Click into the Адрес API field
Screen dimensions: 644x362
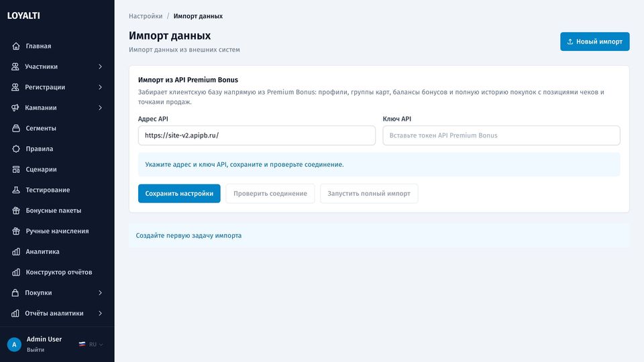point(257,135)
